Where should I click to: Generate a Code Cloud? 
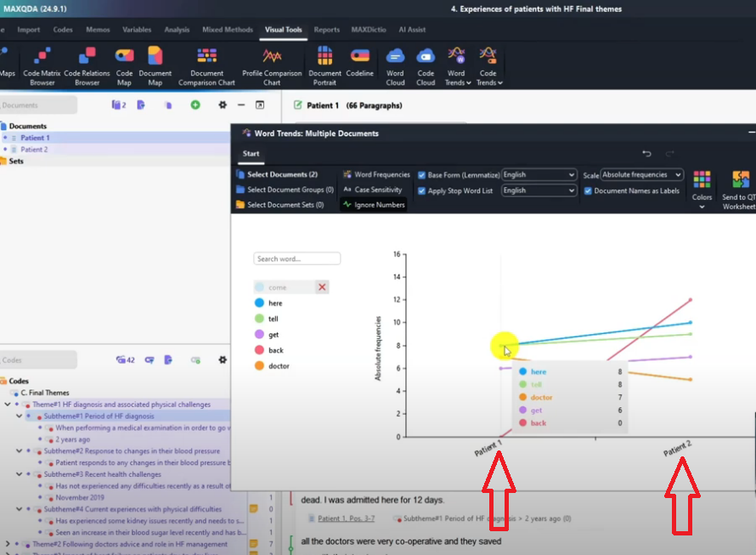click(426, 66)
